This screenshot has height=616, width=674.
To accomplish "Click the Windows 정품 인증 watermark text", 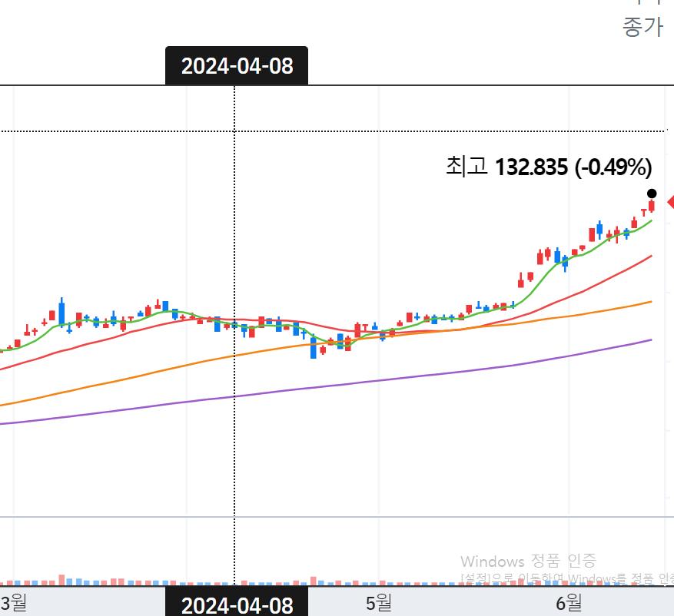I will 528,561.
